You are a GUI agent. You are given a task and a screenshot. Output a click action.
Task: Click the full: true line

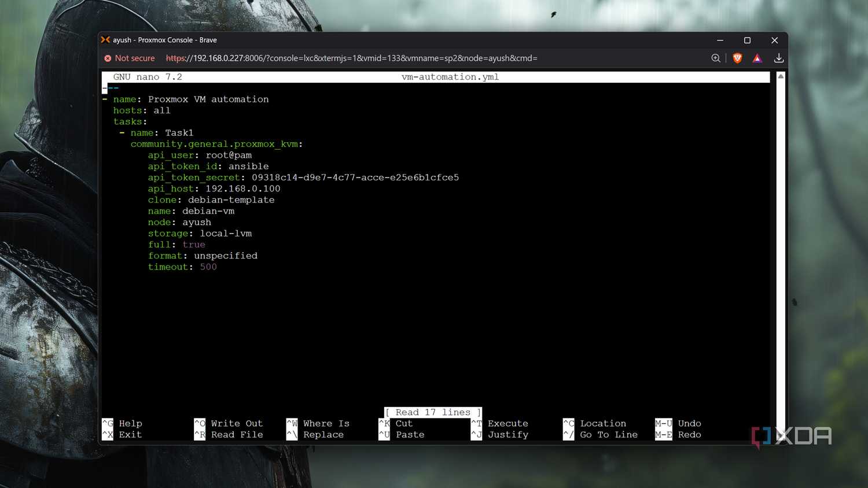[176, 245]
